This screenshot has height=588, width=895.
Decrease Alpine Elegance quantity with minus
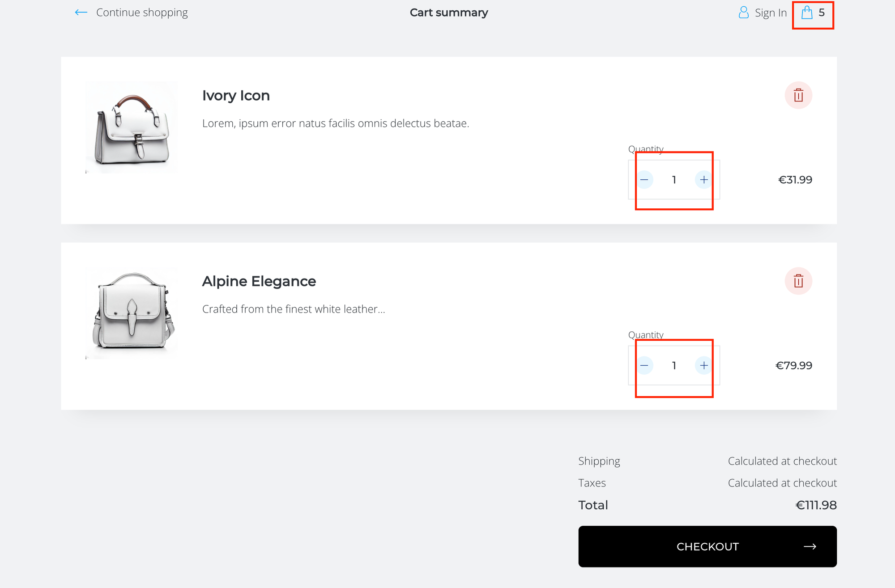point(644,366)
